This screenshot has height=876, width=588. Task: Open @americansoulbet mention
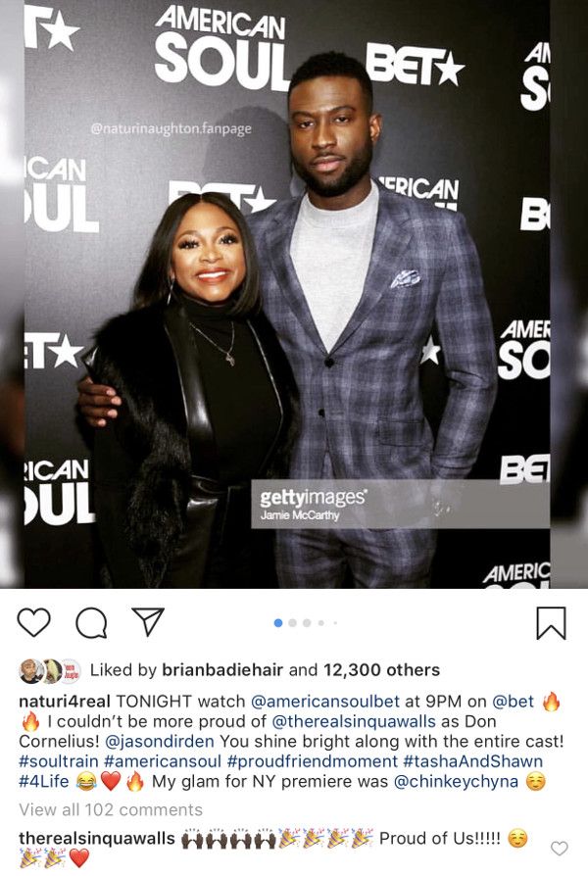tap(325, 702)
